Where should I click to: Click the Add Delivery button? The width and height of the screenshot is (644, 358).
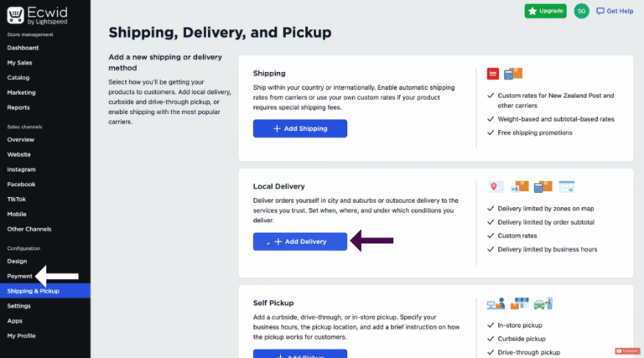click(x=300, y=241)
